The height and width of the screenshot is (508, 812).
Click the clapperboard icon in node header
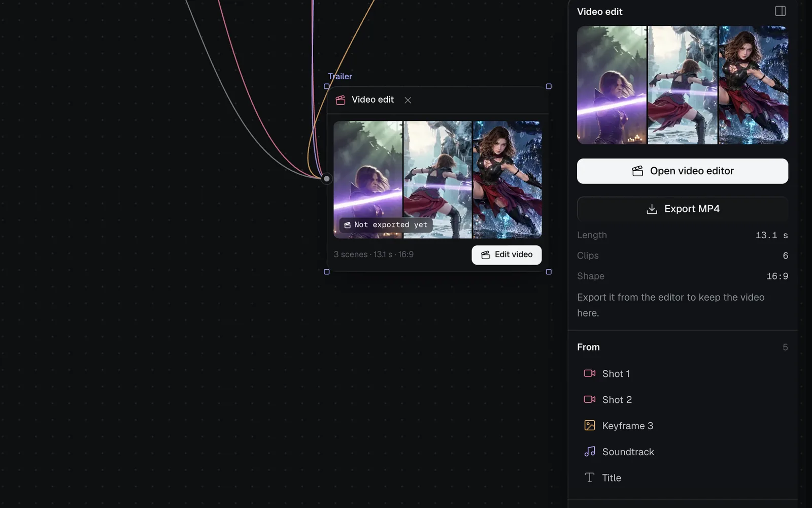(x=341, y=100)
